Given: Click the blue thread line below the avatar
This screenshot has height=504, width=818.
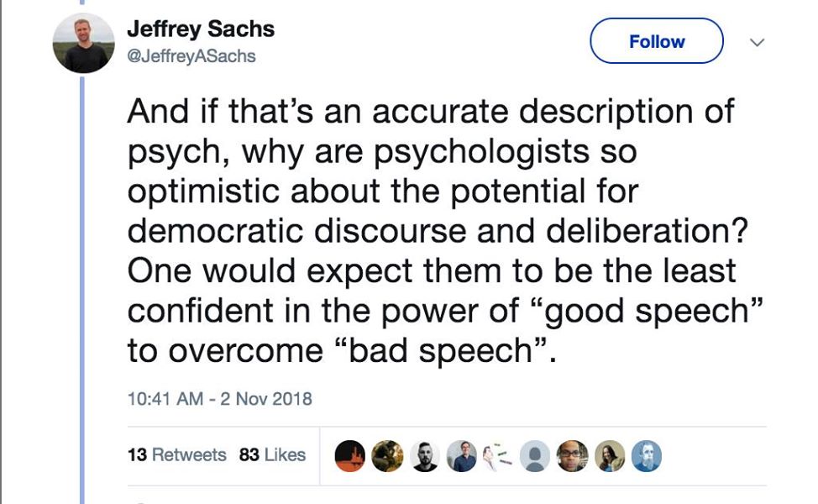Looking at the screenshot, I should click(82, 294).
